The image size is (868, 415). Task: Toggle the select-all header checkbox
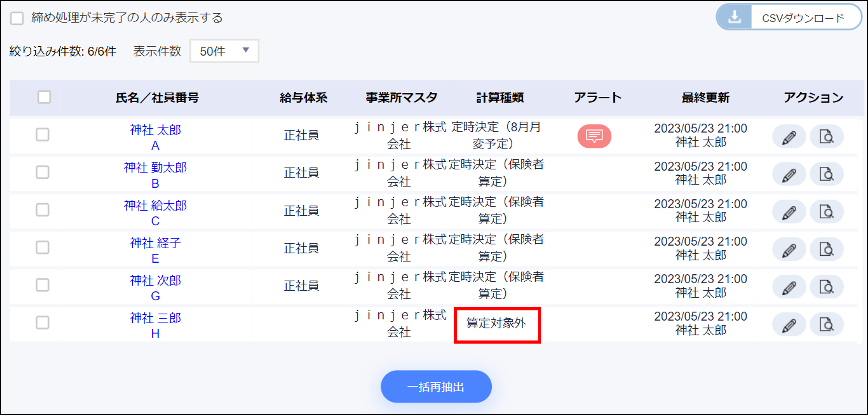point(44,97)
